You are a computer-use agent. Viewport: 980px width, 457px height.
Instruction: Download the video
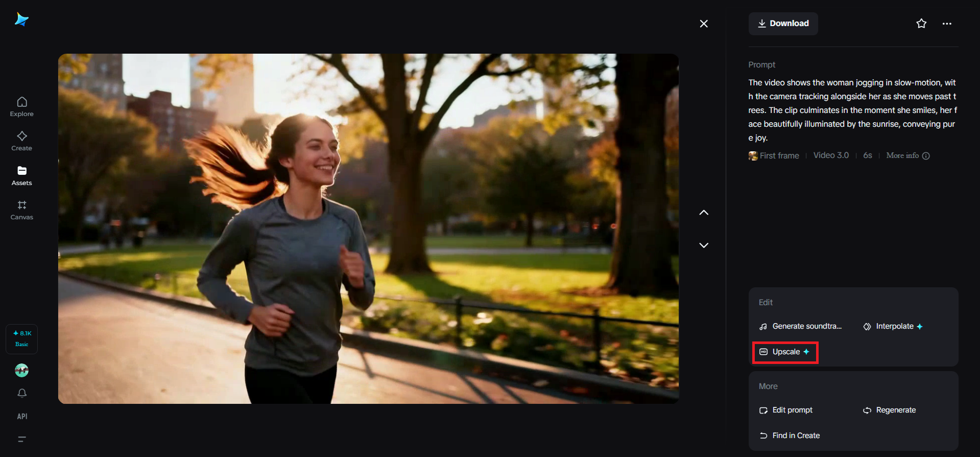[x=783, y=24]
